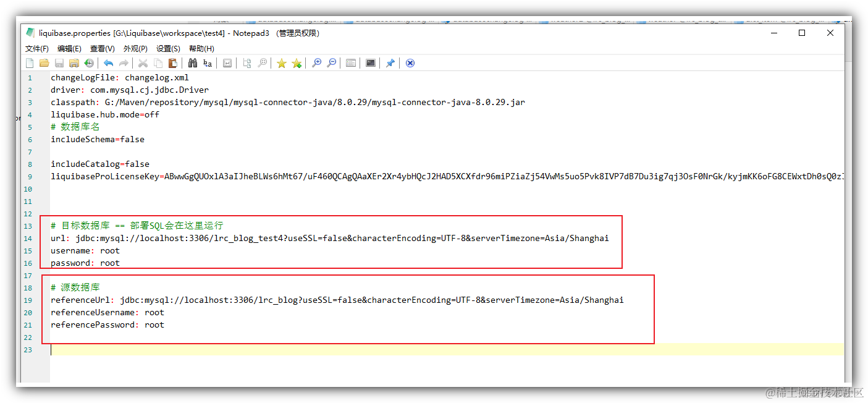Click the 'password: root' line

85,263
